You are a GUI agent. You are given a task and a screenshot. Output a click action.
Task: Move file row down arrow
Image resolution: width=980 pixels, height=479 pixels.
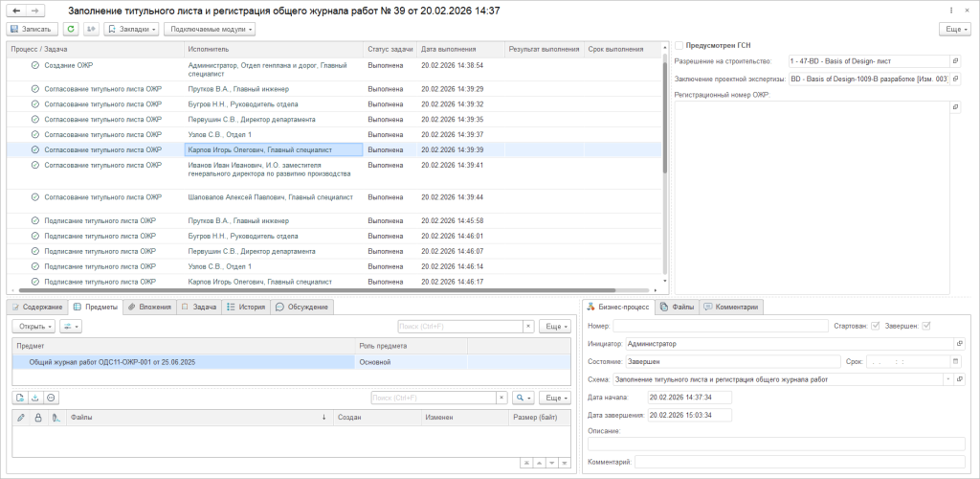551,463
